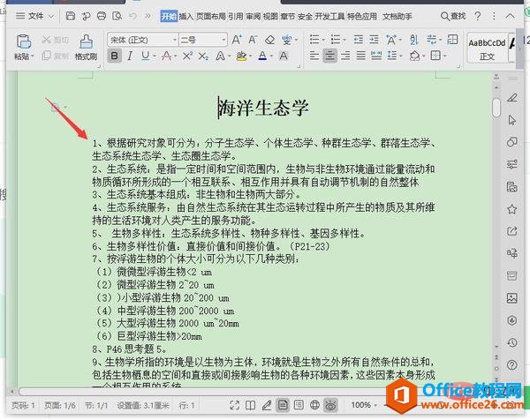Increase font size with A+ icon
530x420 pixels.
[x=237, y=40]
